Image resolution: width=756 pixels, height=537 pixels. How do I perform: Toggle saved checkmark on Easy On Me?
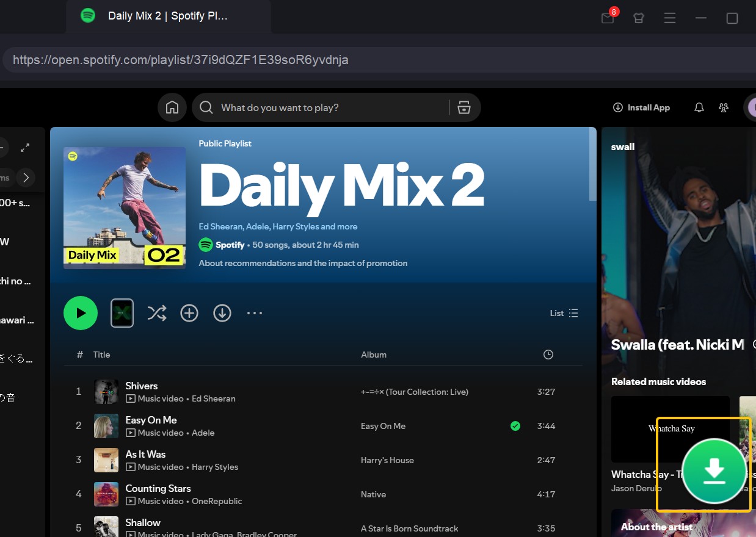tap(515, 426)
